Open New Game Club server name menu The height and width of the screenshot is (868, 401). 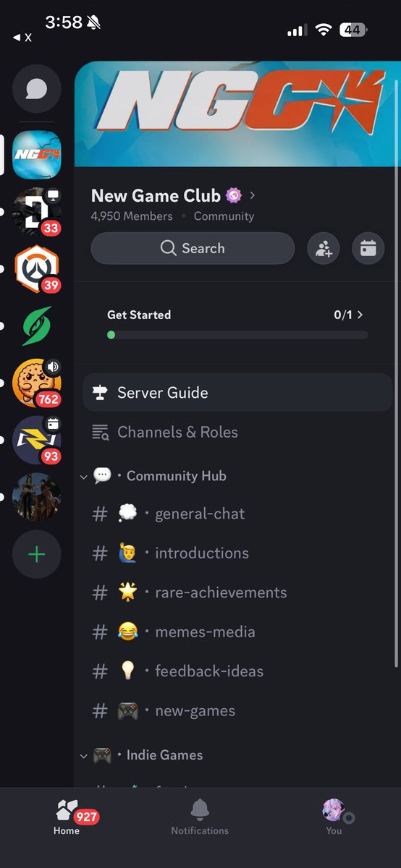tap(174, 195)
